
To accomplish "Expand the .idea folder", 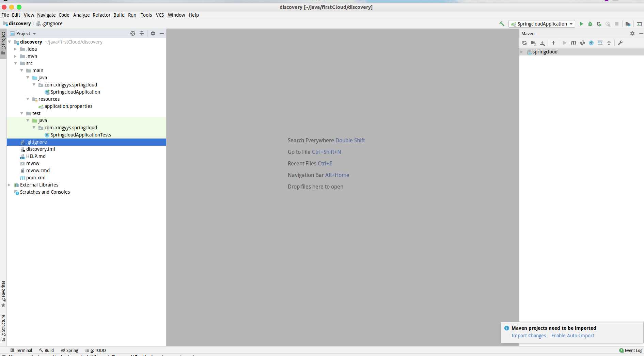I will pos(15,49).
